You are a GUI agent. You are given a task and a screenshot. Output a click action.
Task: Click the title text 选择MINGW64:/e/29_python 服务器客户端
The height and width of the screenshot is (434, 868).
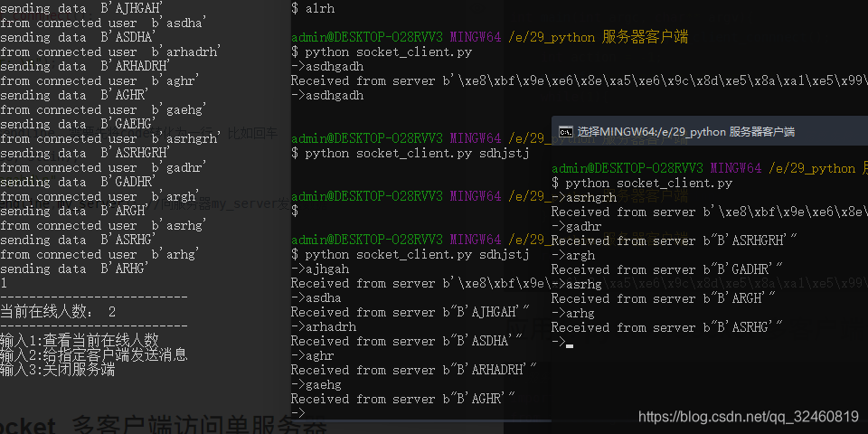[686, 132]
